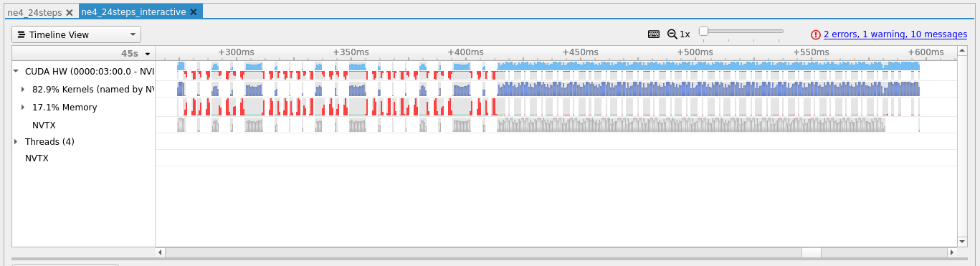Click the +500ms timeline ruler mark

tap(695, 52)
